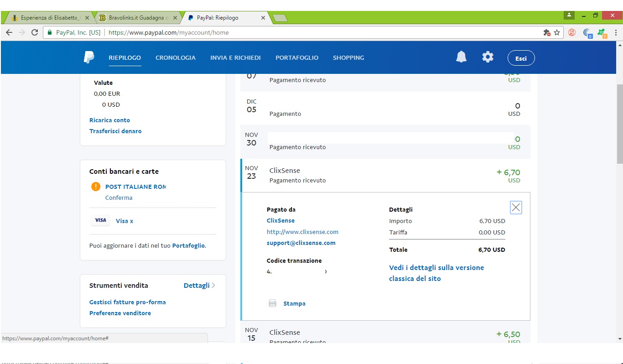The height and width of the screenshot is (364, 623).
Task: Click the page vertical scrollbar thumb
Action: pos(619,124)
